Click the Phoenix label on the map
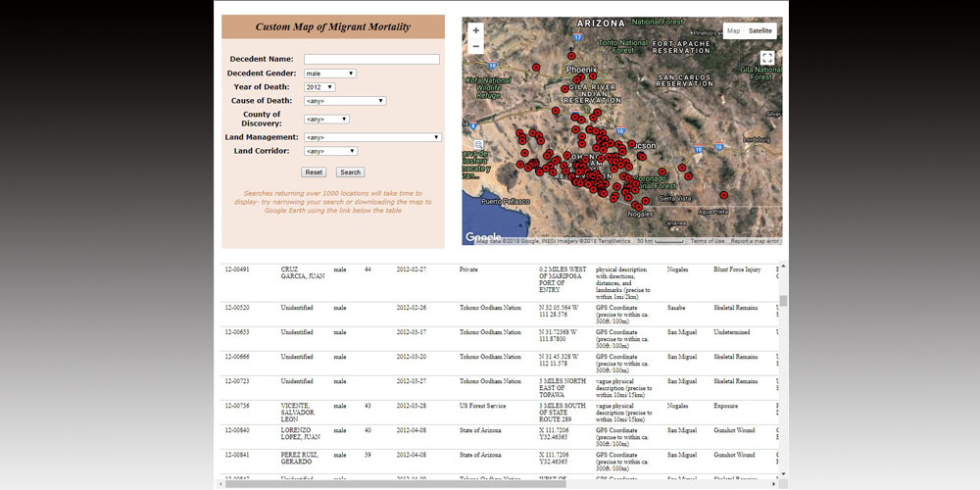Viewport: 980px width, 490px height. (x=581, y=70)
